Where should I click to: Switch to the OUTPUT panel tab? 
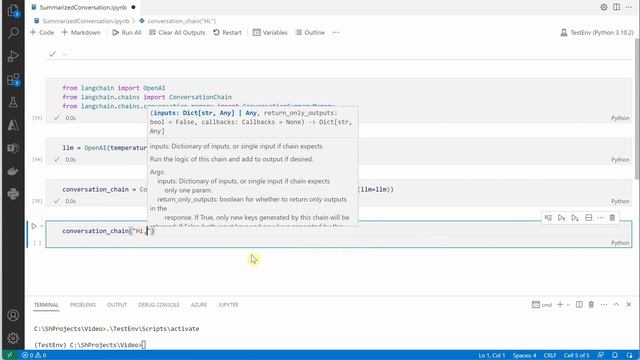pyautogui.click(x=117, y=305)
